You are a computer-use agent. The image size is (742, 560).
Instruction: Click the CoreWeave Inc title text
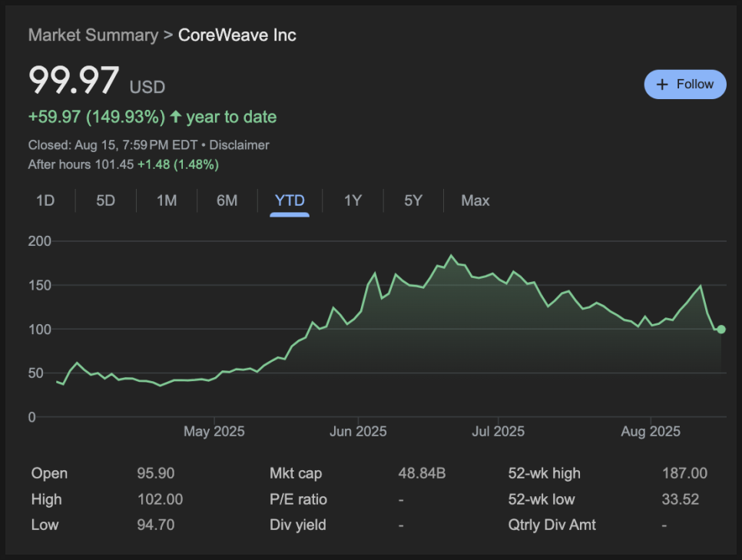pyautogui.click(x=237, y=35)
